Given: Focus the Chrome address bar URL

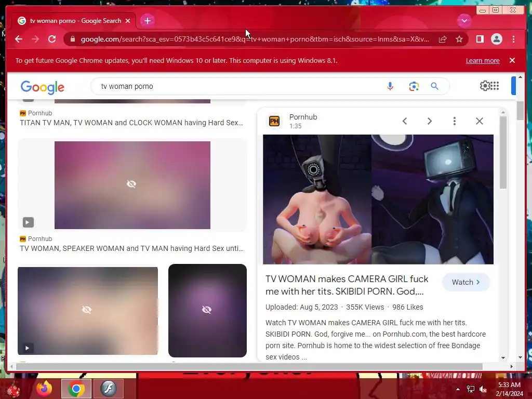Looking at the screenshot, I should click(255, 39).
